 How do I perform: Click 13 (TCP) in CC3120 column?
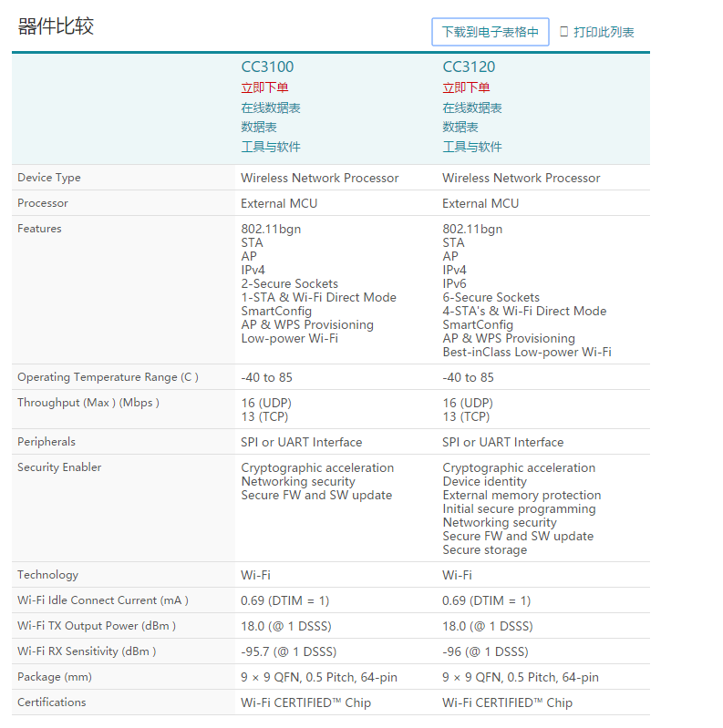(x=466, y=416)
